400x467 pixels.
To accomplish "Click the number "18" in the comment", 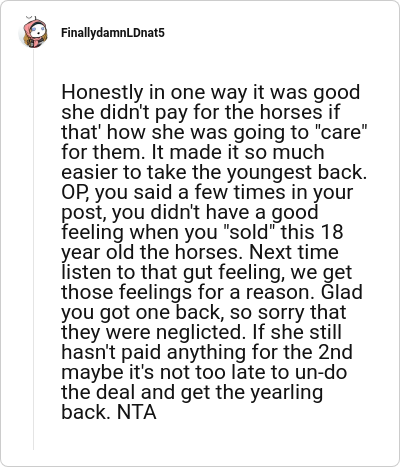I will (332, 232).
